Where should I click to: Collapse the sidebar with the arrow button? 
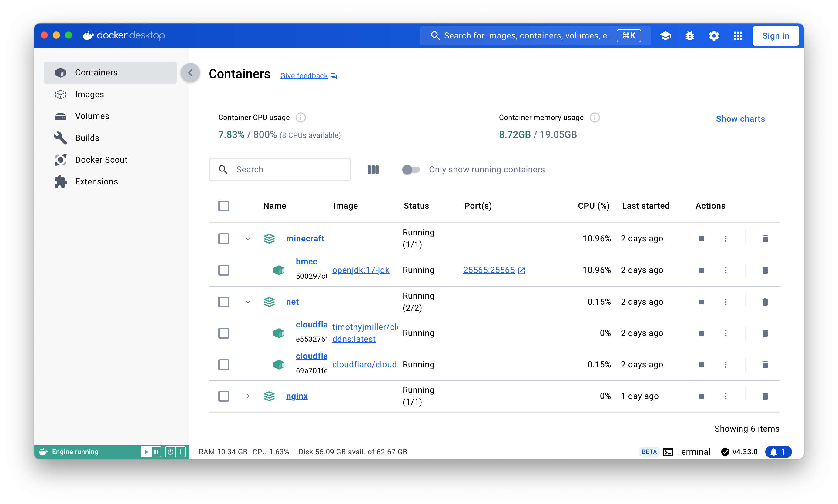190,72
